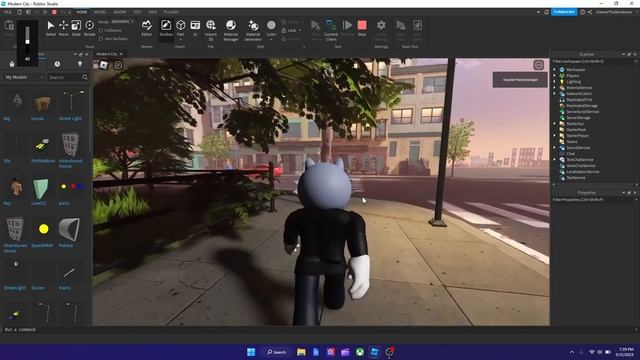
Task: Open the FILE menu
Action: 7,12
